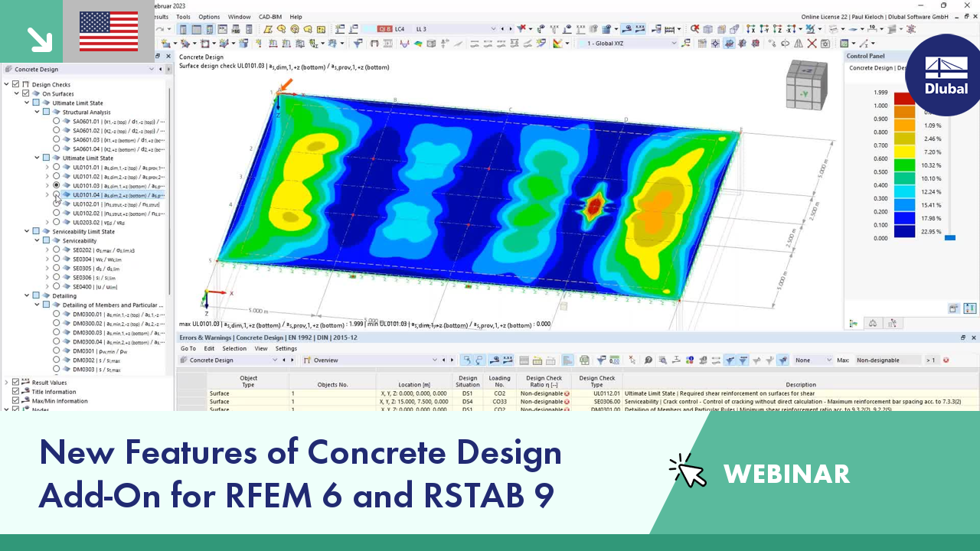980x551 pixels.
Task: Click the navigation view cube
Action: click(x=805, y=84)
